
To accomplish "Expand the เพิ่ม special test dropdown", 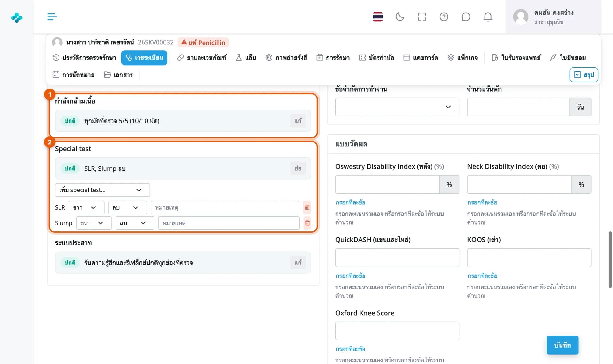I will click(102, 190).
